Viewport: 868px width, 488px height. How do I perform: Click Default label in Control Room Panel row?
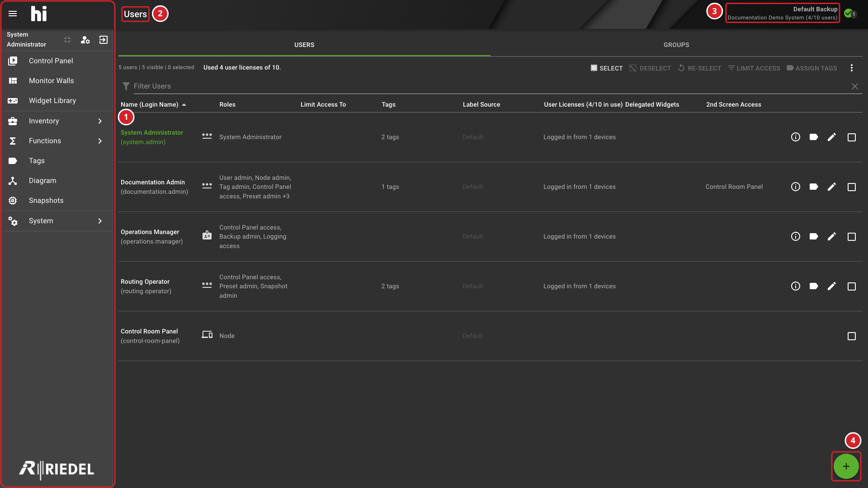pos(472,336)
